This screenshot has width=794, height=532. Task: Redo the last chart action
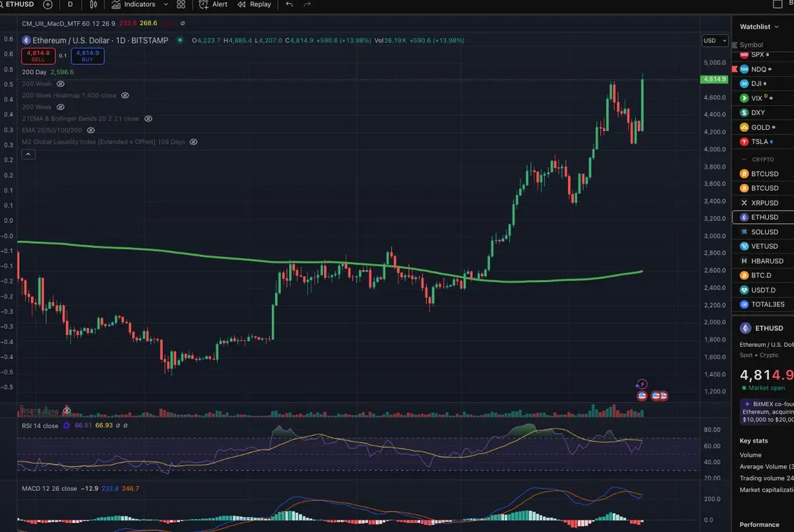click(x=307, y=4)
